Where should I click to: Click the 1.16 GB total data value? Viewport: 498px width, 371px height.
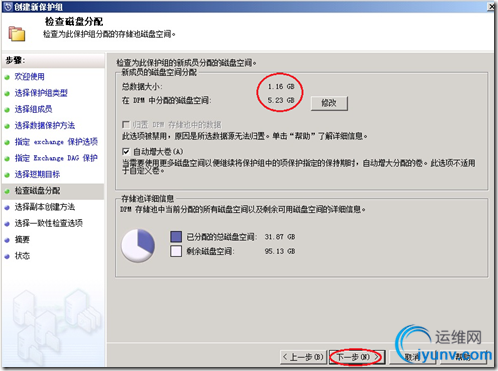[x=281, y=87]
